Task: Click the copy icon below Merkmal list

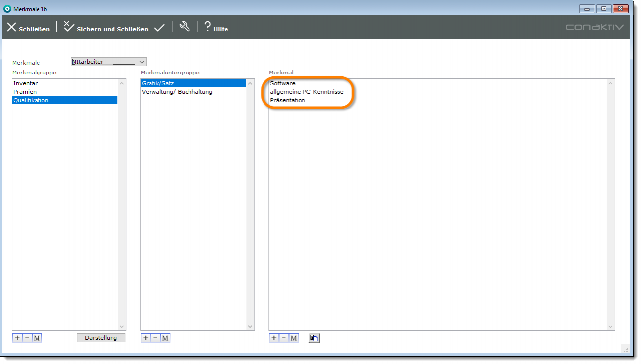Action: pyautogui.click(x=314, y=338)
